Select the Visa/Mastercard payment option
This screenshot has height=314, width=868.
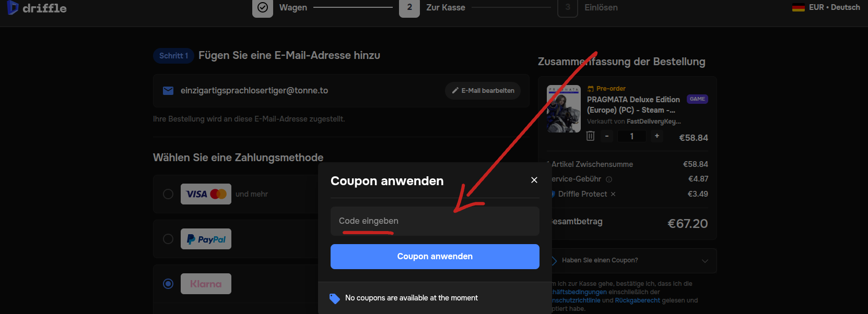[x=168, y=194]
